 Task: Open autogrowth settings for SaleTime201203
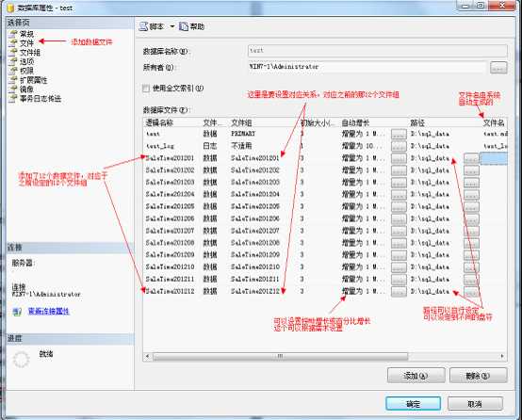click(399, 183)
